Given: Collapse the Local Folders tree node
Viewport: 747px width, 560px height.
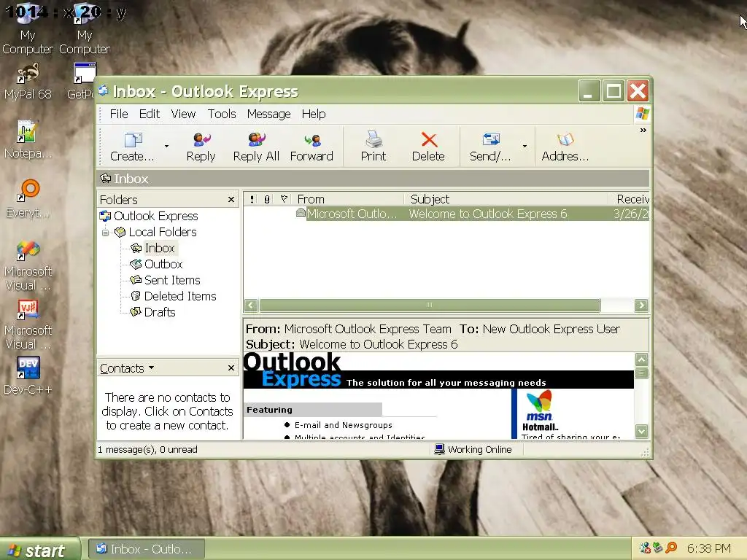Looking at the screenshot, I should pos(105,233).
